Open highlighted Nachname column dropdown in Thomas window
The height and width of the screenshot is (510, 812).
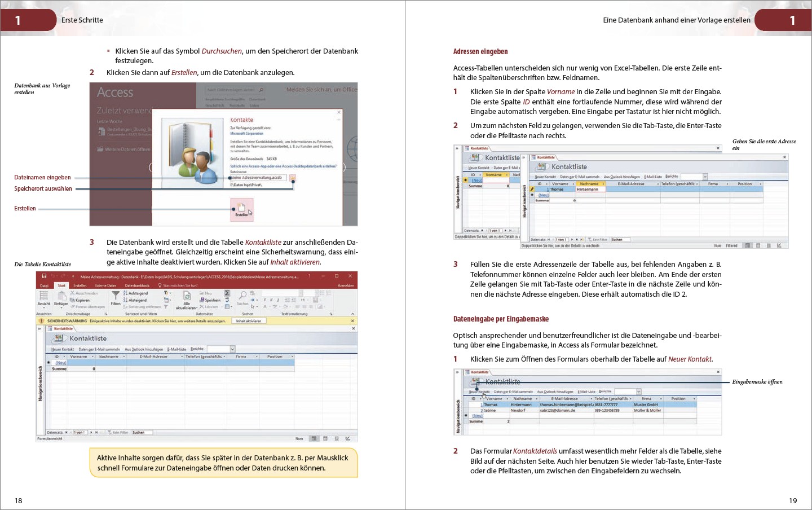tap(603, 184)
